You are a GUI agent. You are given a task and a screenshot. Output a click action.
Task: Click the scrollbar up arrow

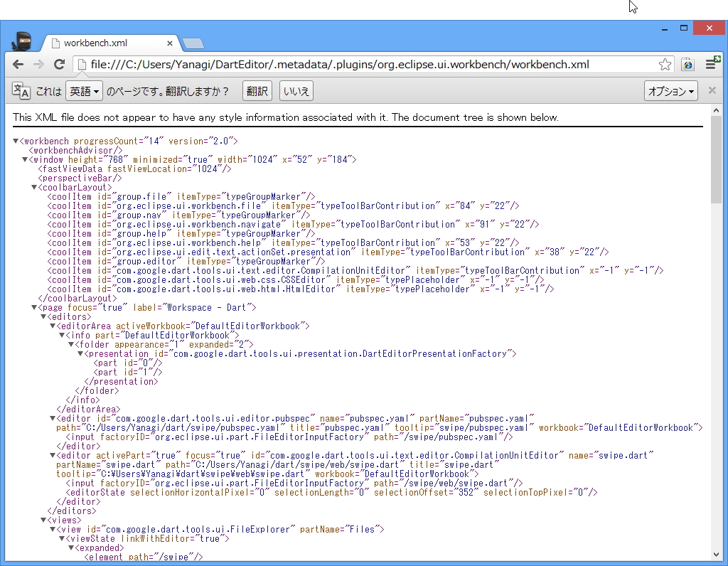(716, 110)
